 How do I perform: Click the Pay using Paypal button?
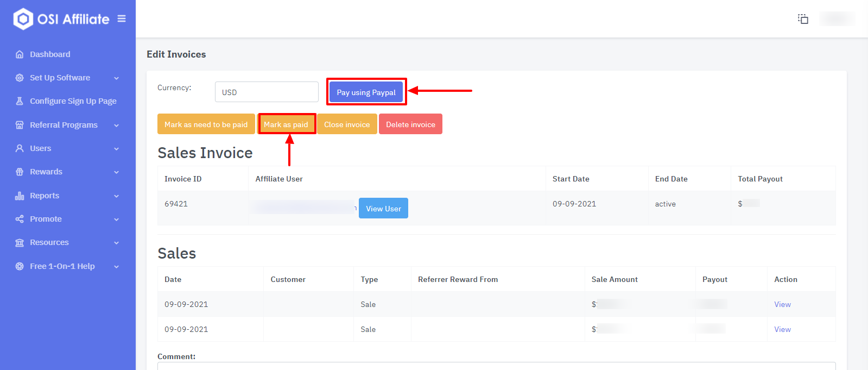(366, 92)
